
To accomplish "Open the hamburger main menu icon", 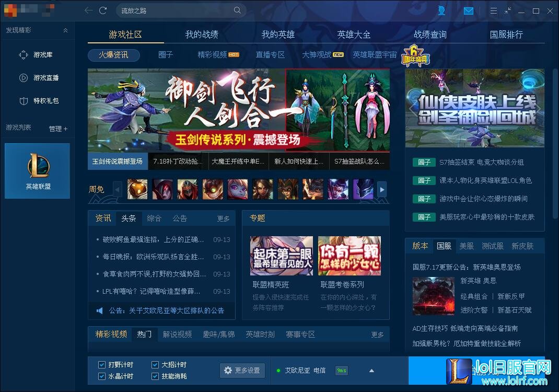I will pos(493,10).
